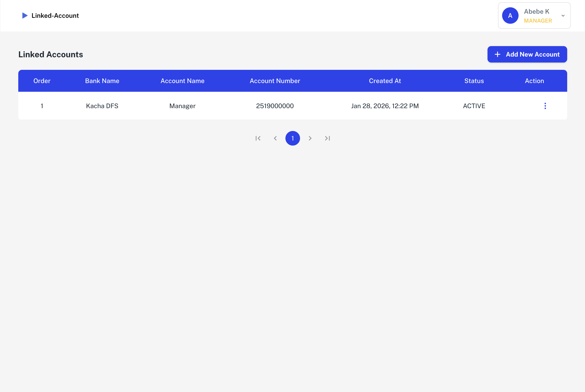585x392 pixels.
Task: Go to previous page arrow
Action: (275, 138)
